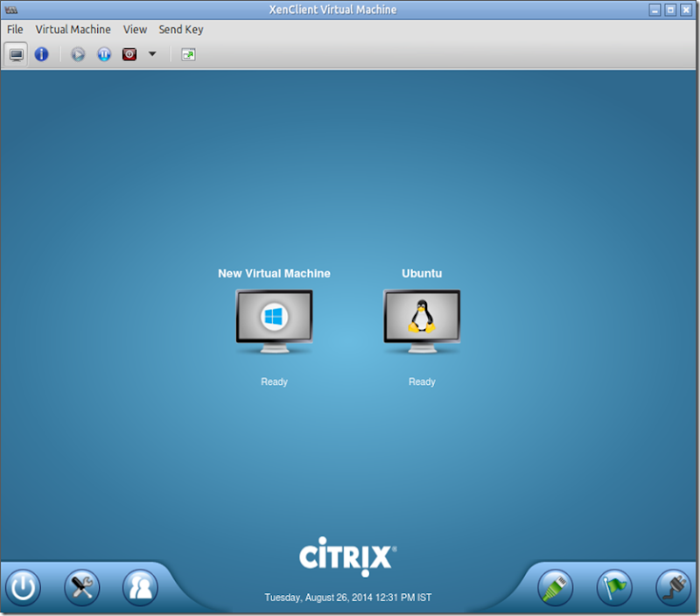
Task: Select the Ubuntu penguin monitor
Action: tap(422, 322)
